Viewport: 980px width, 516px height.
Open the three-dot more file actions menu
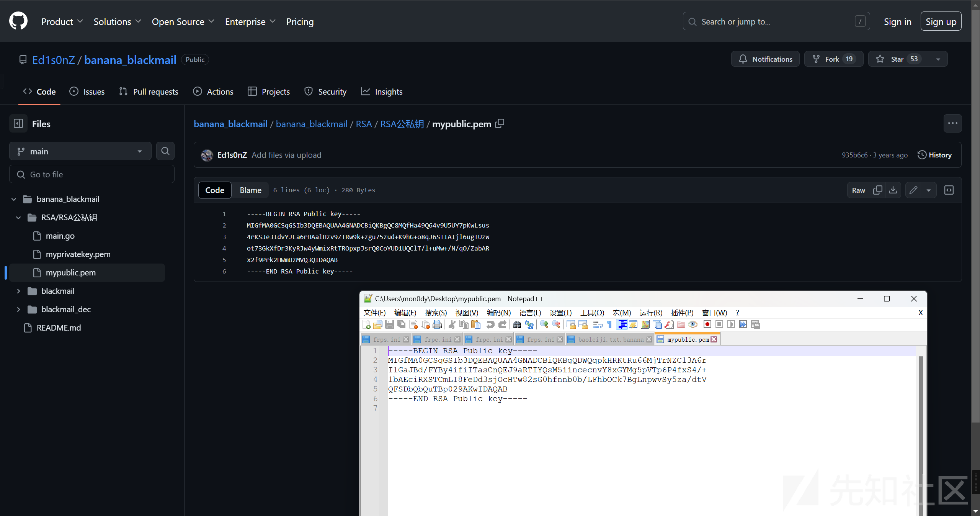point(952,123)
